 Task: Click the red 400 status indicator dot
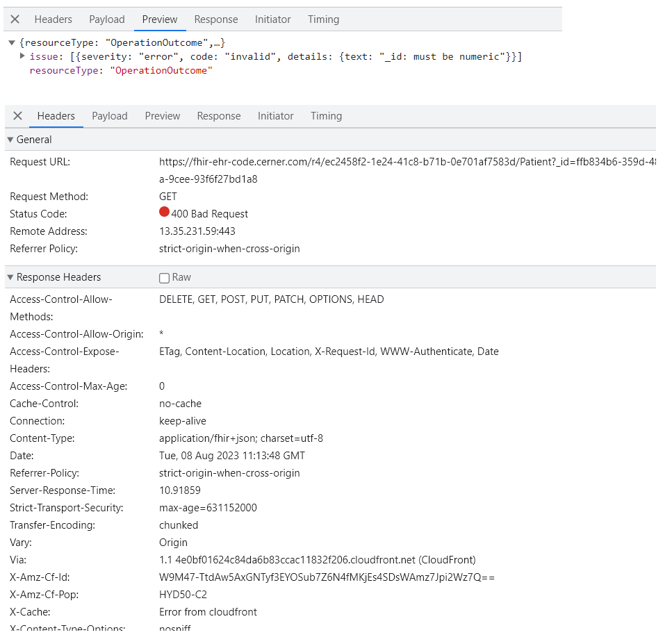pos(163,213)
